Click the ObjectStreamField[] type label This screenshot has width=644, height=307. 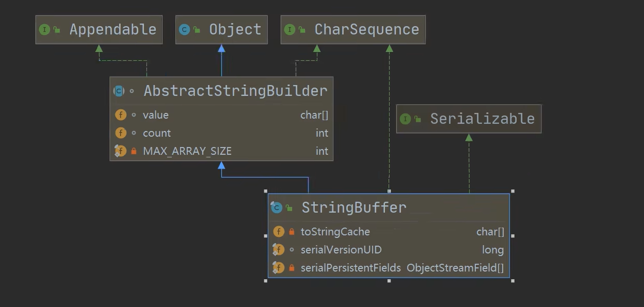(455, 268)
